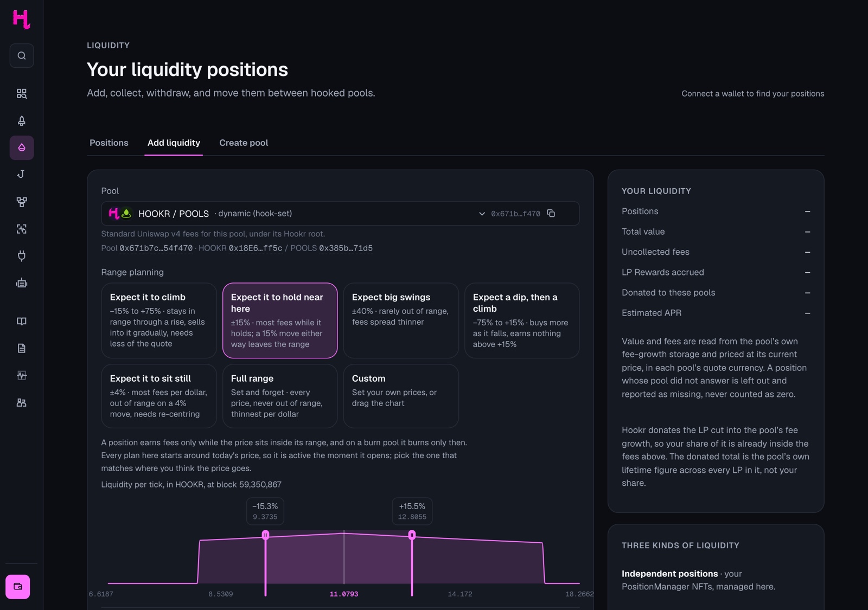Click the 'LP Rewards accrued' row
Image resolution: width=868 pixels, height=610 pixels.
pyautogui.click(x=716, y=272)
